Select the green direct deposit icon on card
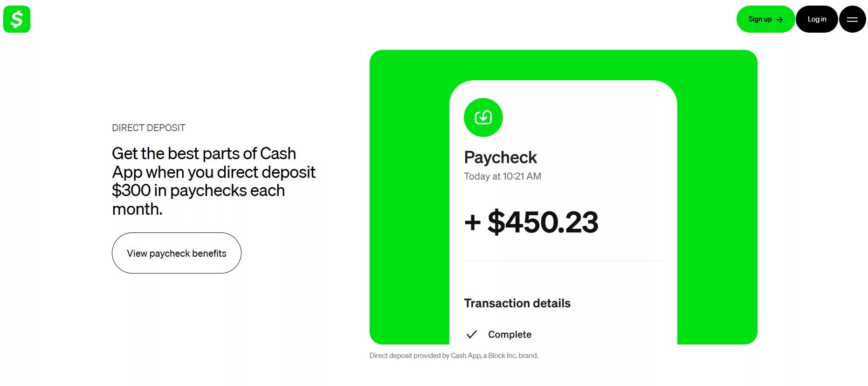The height and width of the screenshot is (386, 868). [x=483, y=118]
